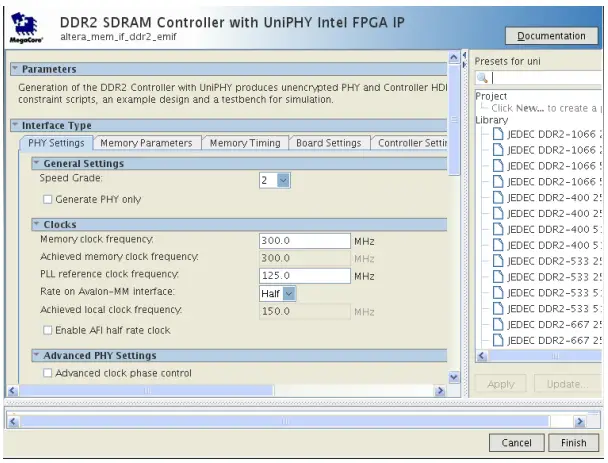Enable the Generate PHY only checkbox
This screenshot has height=463, width=608.
click(x=48, y=199)
